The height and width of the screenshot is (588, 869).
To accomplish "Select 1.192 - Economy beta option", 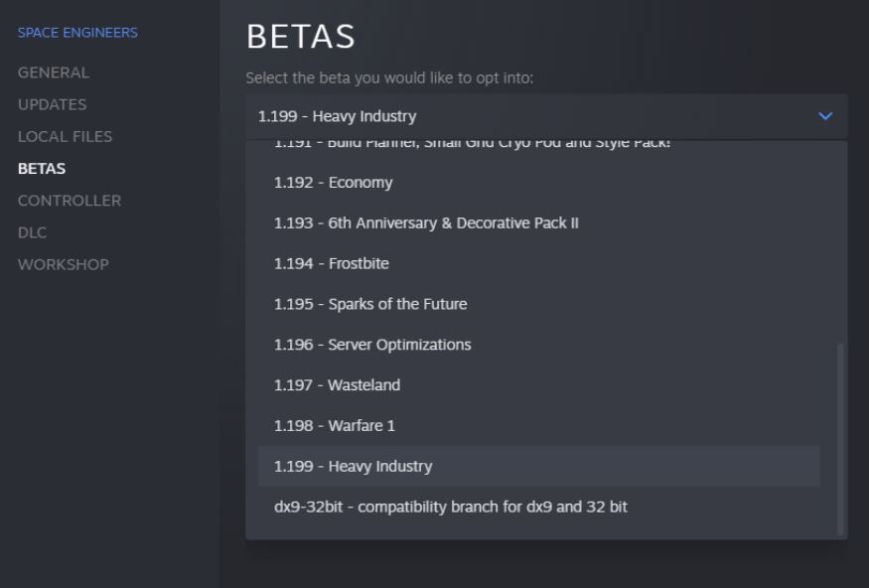I will coord(334,183).
